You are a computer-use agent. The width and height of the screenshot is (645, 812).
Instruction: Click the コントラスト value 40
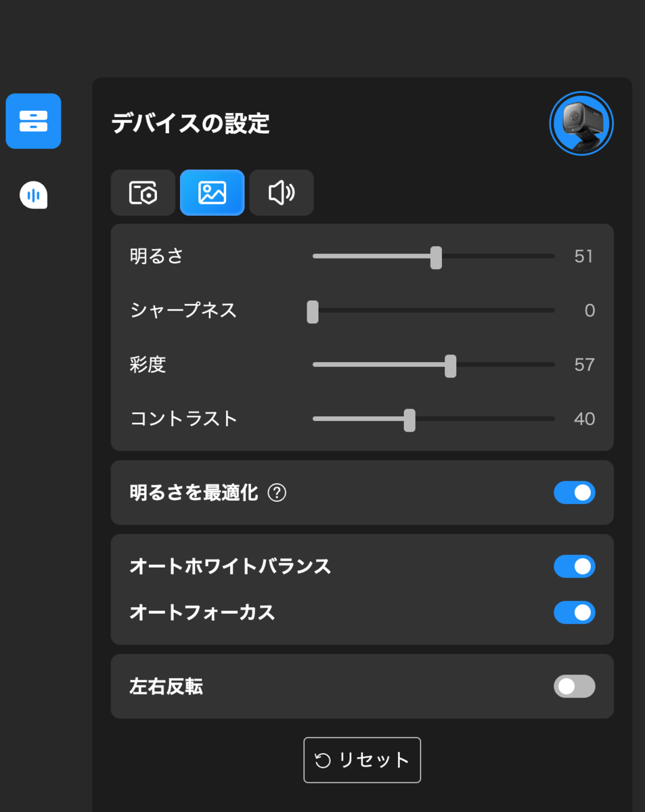(x=584, y=419)
